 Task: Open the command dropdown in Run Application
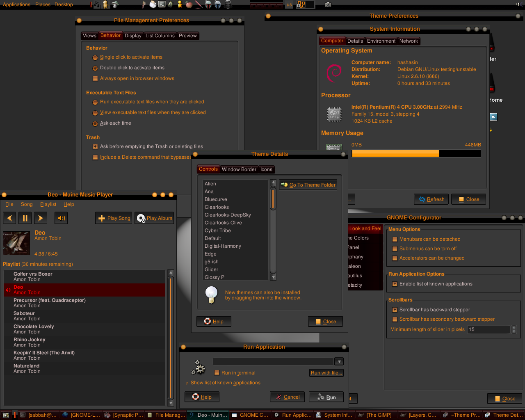pos(339,362)
